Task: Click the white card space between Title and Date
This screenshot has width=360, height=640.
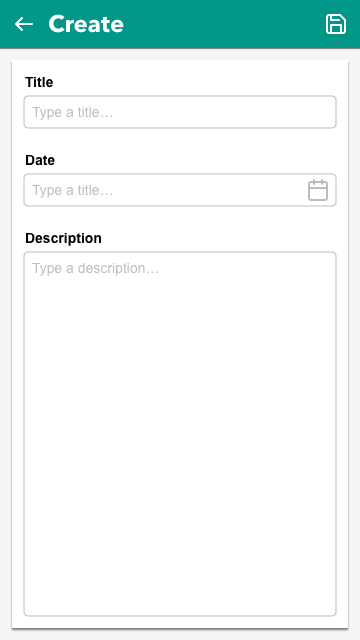Action: click(x=180, y=141)
